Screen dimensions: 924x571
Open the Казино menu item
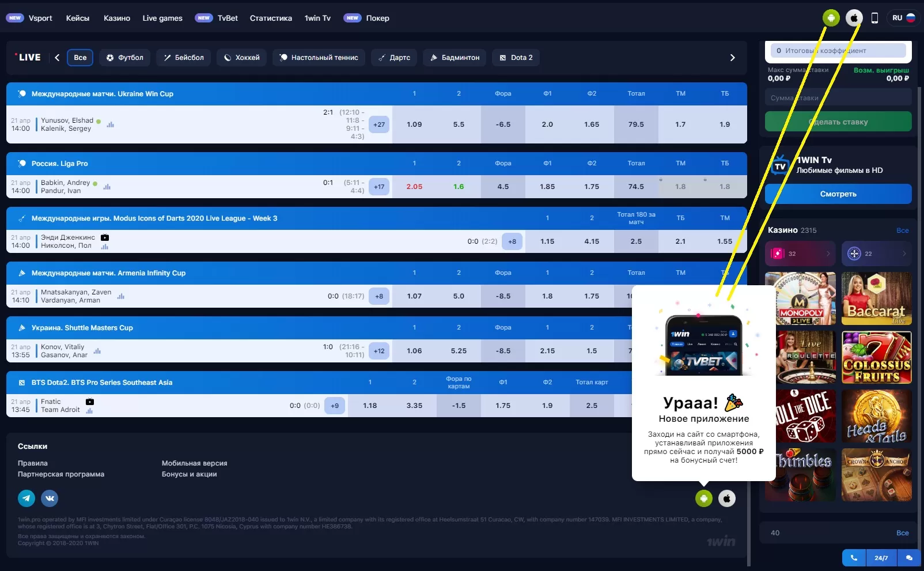[x=116, y=18]
